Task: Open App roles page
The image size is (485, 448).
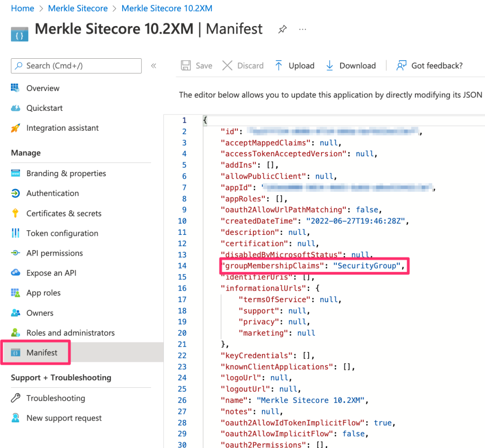Action: (x=44, y=293)
